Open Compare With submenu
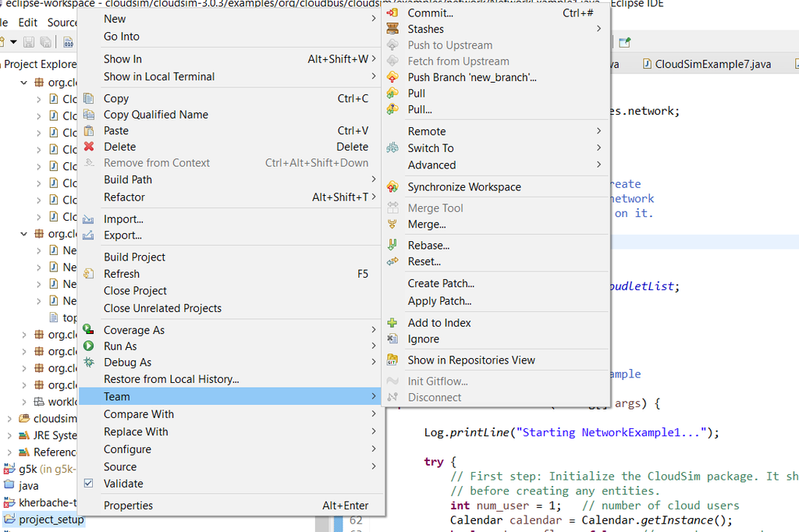799x532 pixels. 232,413
